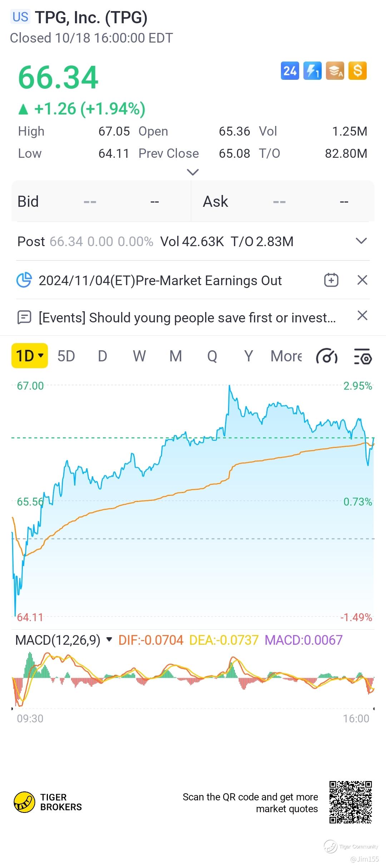Tap the blue 24-hour trading badge

click(290, 71)
